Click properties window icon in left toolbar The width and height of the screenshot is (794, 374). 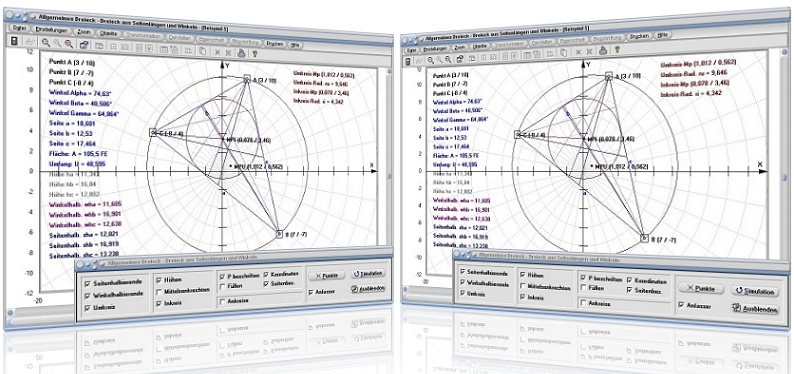(84, 45)
